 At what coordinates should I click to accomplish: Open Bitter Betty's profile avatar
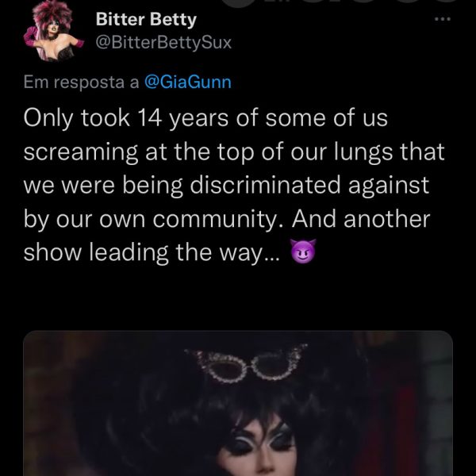pos(53,31)
